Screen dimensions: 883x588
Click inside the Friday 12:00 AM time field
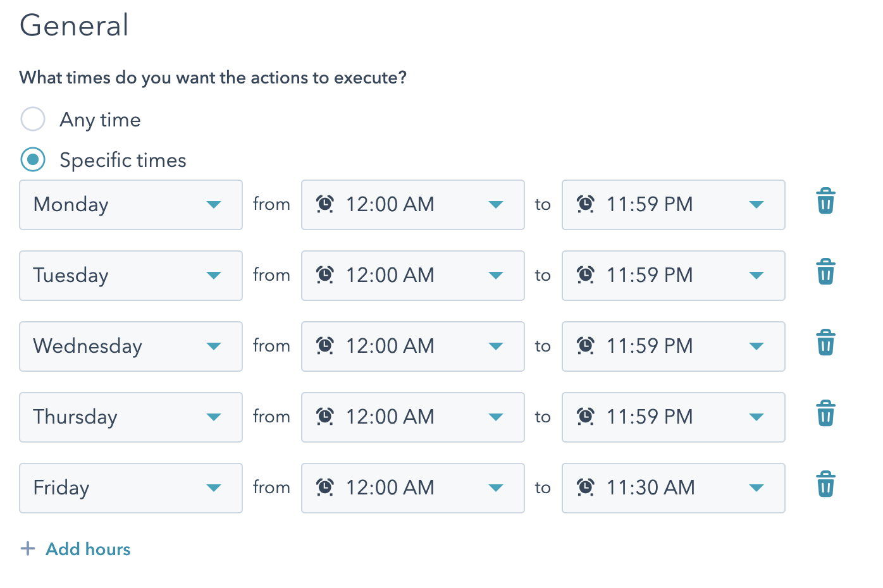click(x=412, y=487)
